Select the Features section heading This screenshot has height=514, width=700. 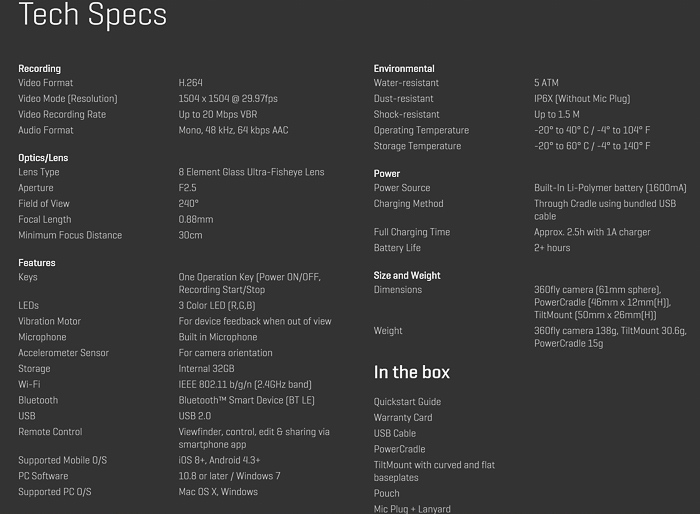pyautogui.click(x=37, y=263)
